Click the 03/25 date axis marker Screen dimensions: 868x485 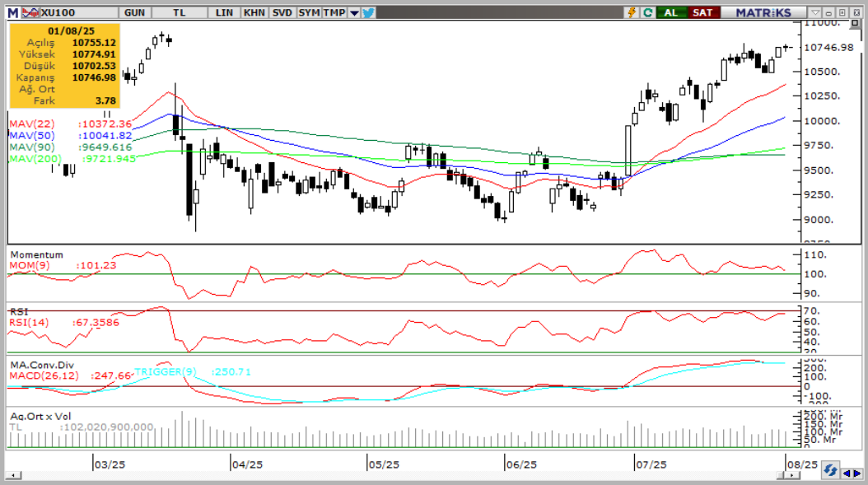[x=110, y=464]
